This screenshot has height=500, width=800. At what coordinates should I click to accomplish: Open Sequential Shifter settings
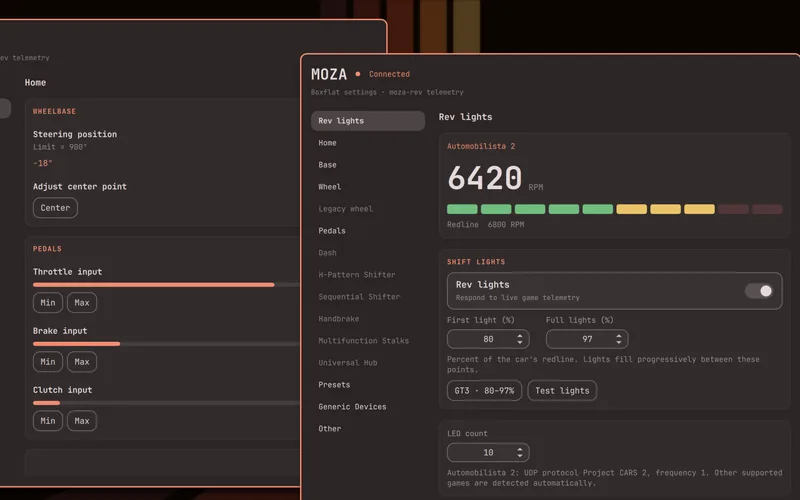pyautogui.click(x=359, y=296)
